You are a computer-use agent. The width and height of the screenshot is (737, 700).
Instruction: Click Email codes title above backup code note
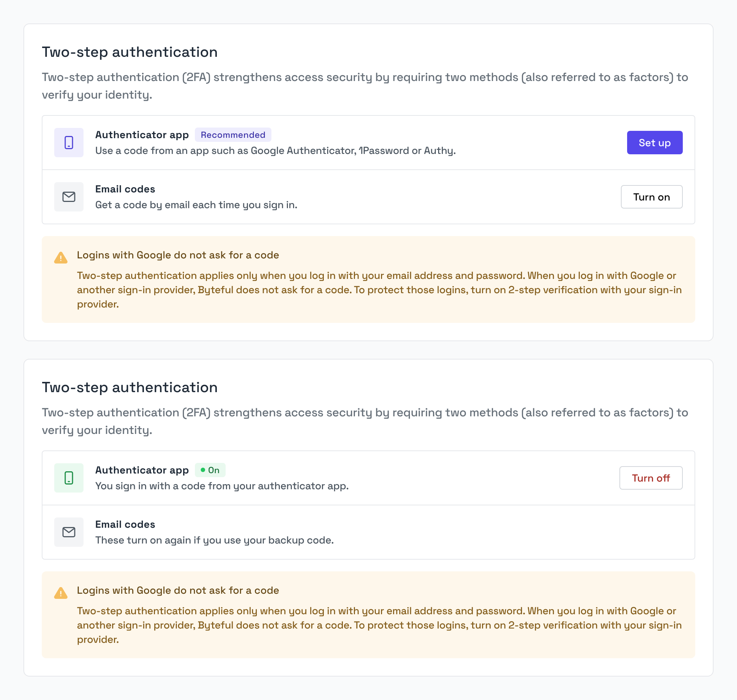(125, 524)
